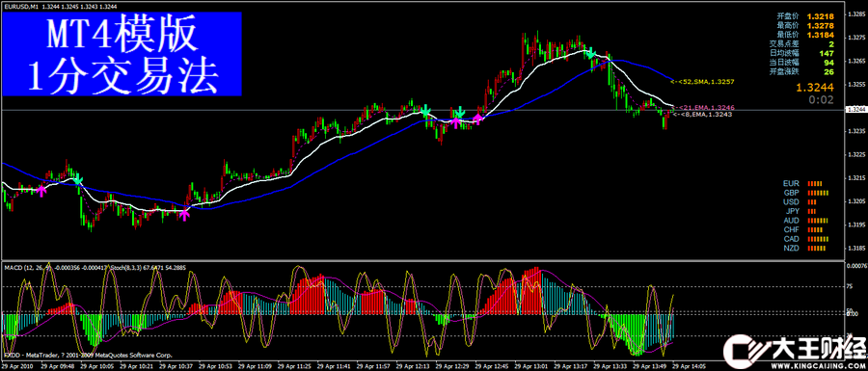
Task: Click the magenta up arrow near 10:37
Action: (x=184, y=214)
